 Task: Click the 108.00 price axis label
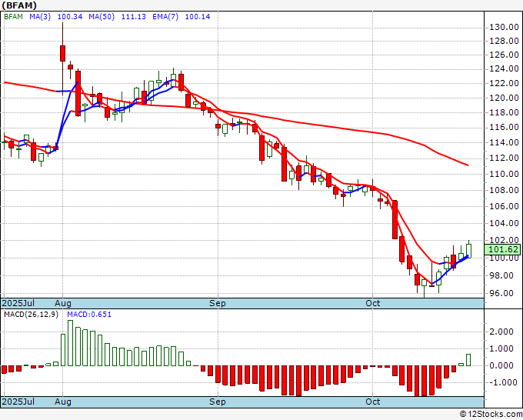(x=504, y=190)
